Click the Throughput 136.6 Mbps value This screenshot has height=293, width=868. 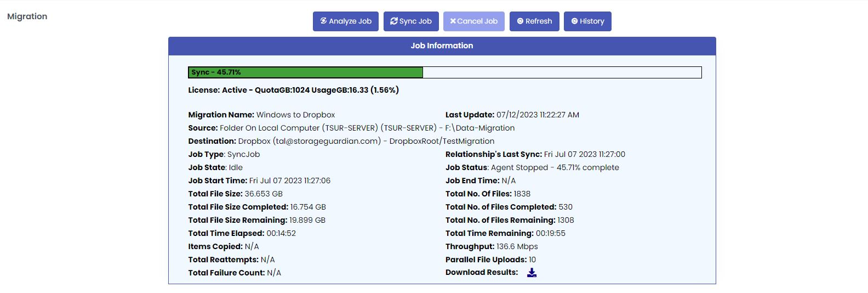(x=517, y=246)
